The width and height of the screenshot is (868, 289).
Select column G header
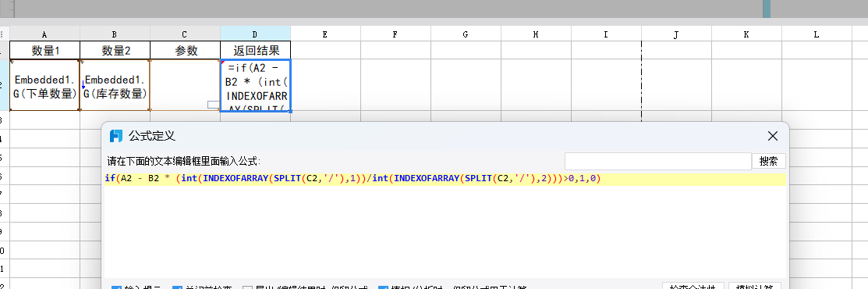click(466, 34)
